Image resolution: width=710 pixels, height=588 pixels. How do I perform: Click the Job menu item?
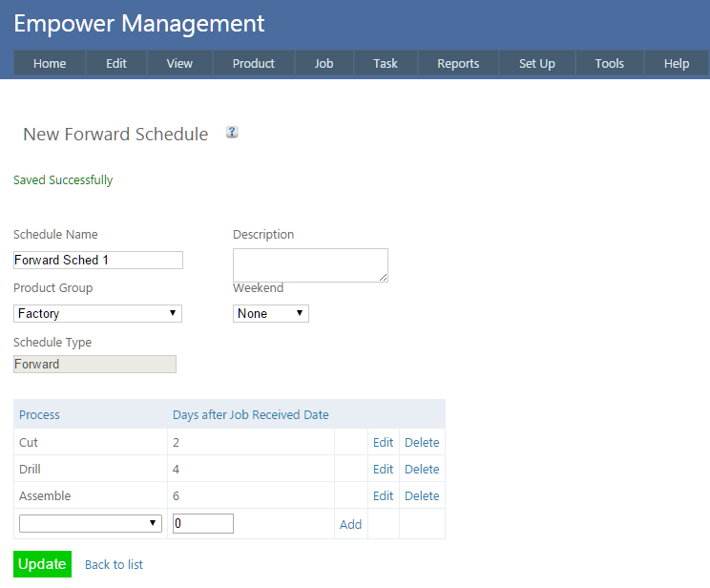pos(324,63)
